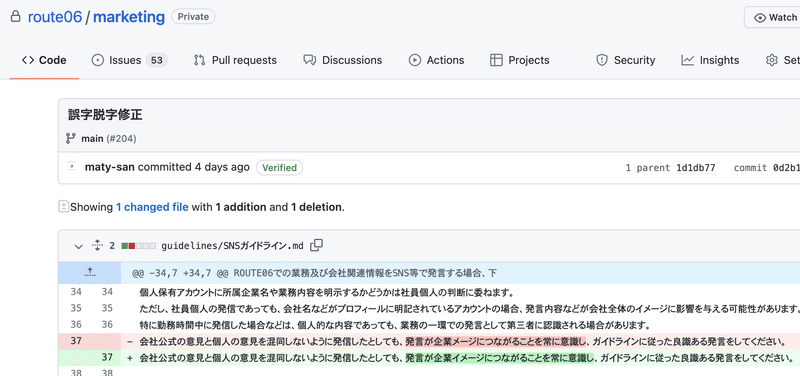Expand hidden lines above line 34
The image size is (800, 376).
pos(89,273)
